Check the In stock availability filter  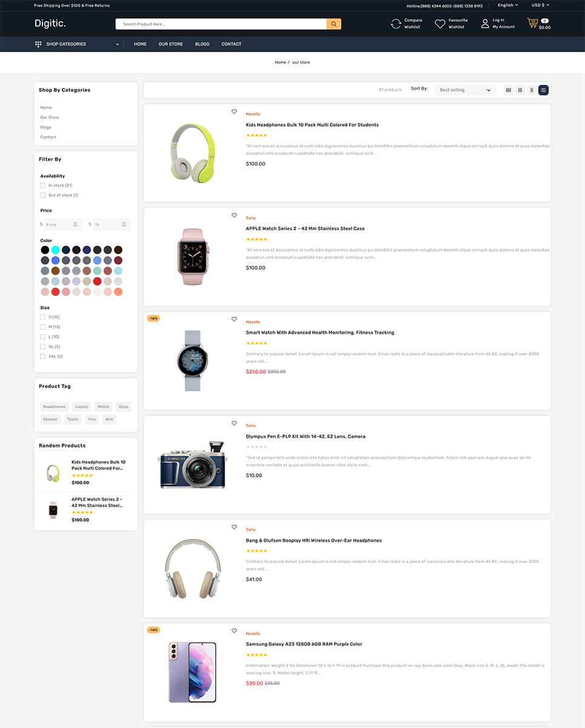pos(42,186)
